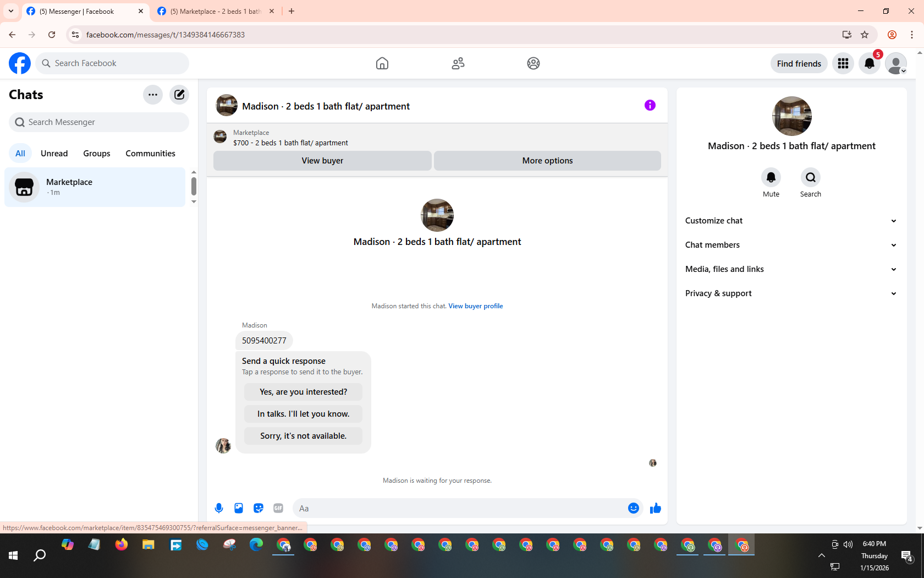Open the notifications bell with badge

tap(870, 63)
